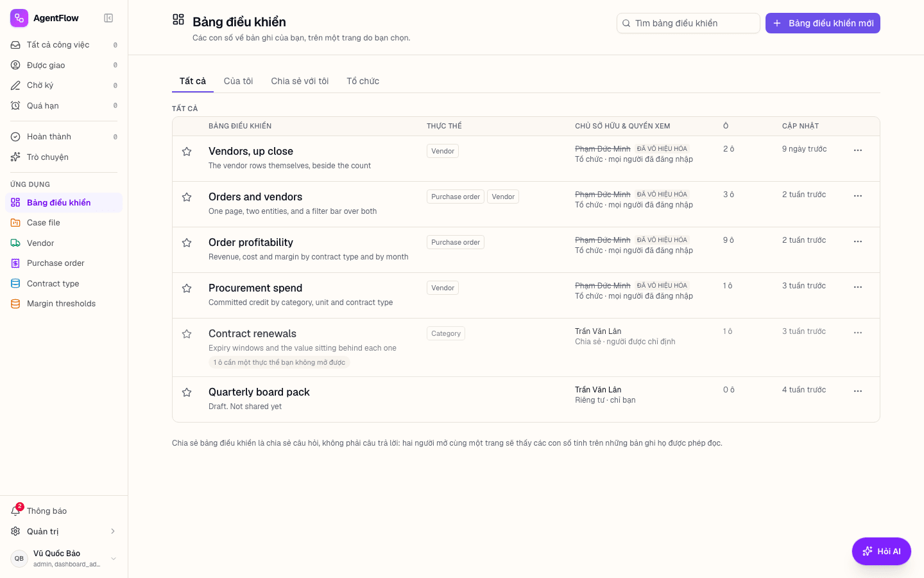Collapse the sidebar with the panel icon
This screenshot has height=578, width=924.
108,18
